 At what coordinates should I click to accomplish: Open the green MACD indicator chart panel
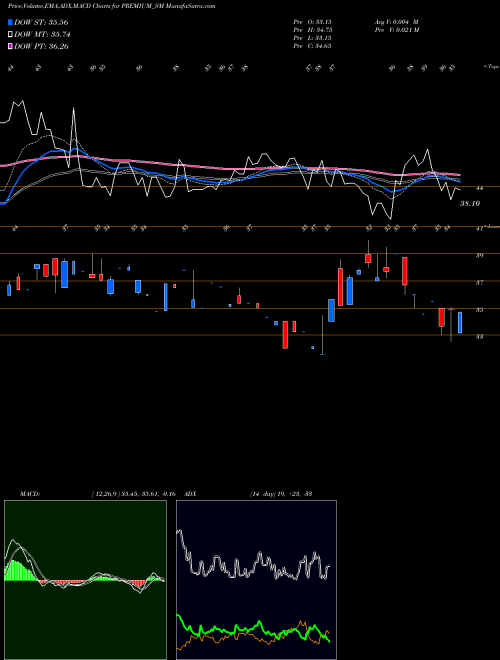(85, 580)
